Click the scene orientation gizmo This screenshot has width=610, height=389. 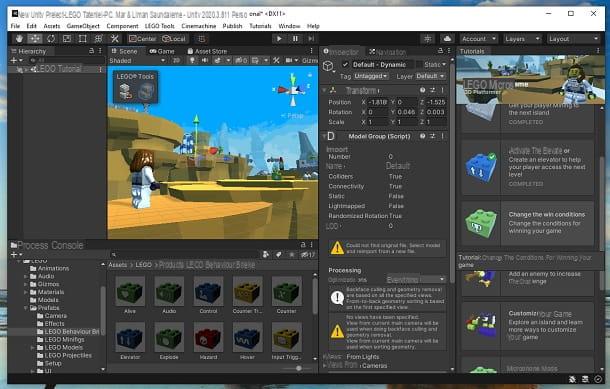(293, 90)
